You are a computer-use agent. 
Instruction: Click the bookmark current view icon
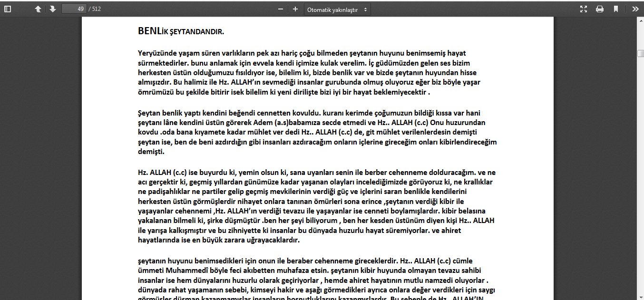click(x=616, y=9)
